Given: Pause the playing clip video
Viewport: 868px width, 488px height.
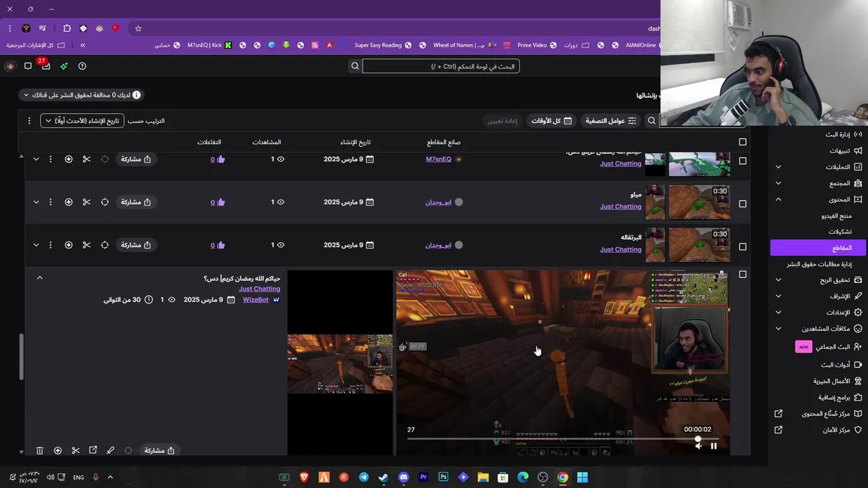Looking at the screenshot, I should coord(714,446).
